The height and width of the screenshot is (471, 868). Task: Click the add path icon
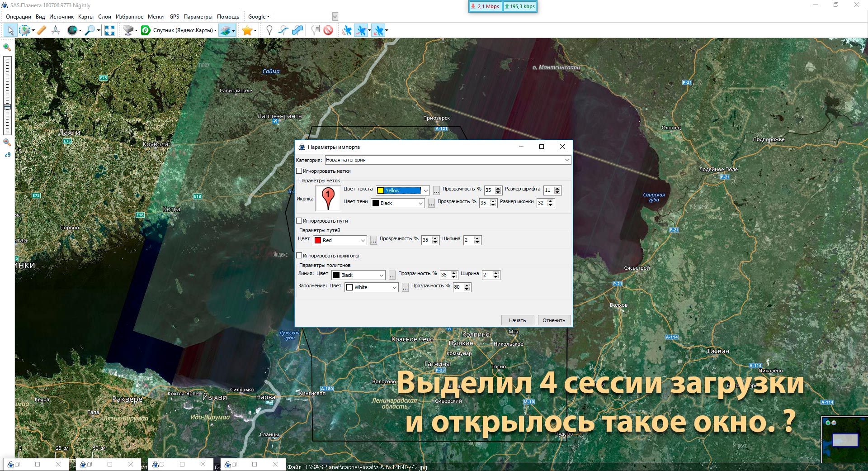click(x=283, y=30)
